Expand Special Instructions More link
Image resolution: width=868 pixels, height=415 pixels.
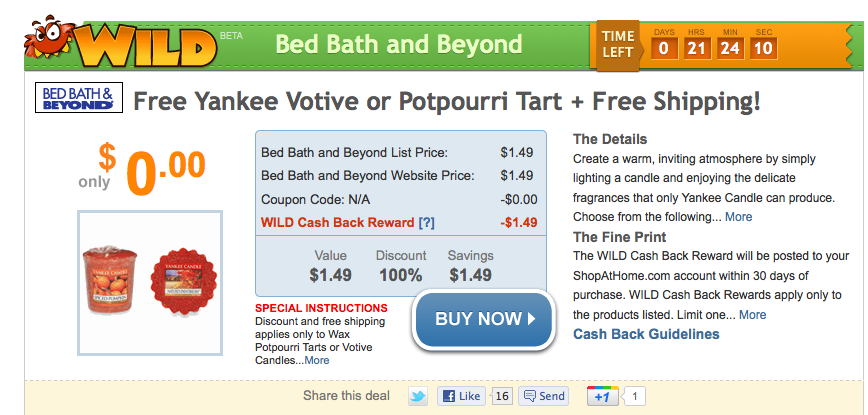coord(316,360)
